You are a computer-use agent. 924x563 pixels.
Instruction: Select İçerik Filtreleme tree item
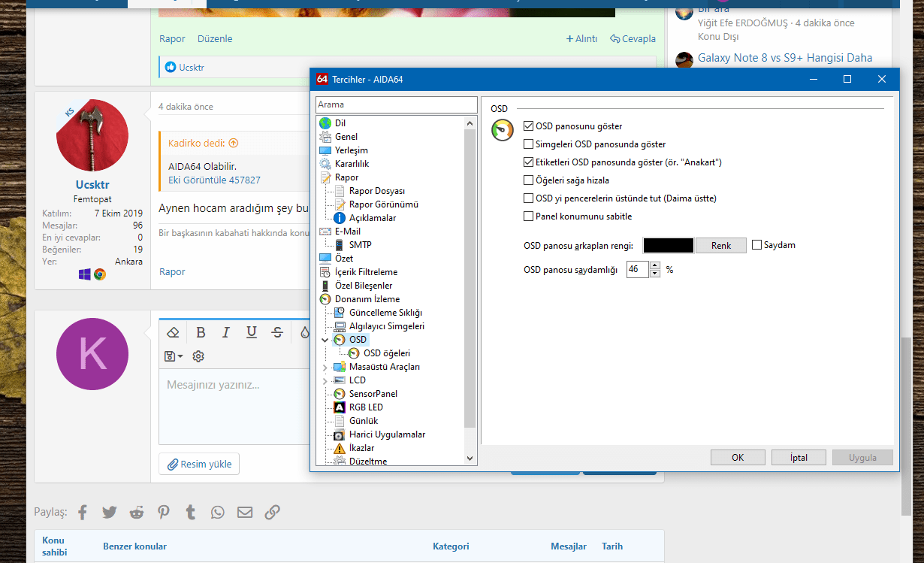click(367, 272)
